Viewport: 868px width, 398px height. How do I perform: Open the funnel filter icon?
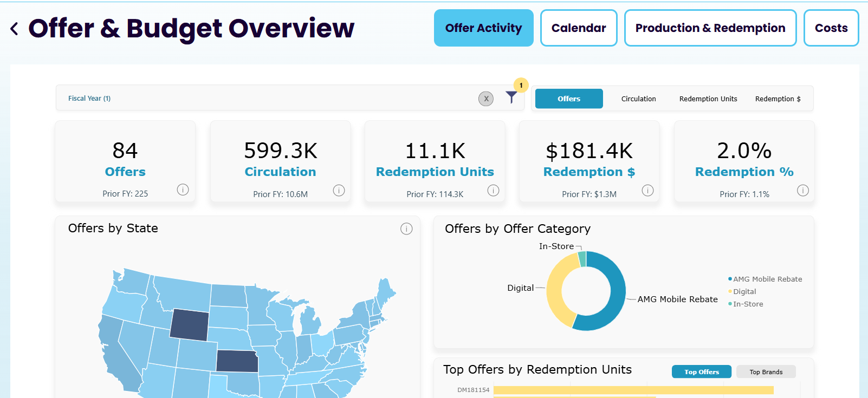tap(511, 97)
